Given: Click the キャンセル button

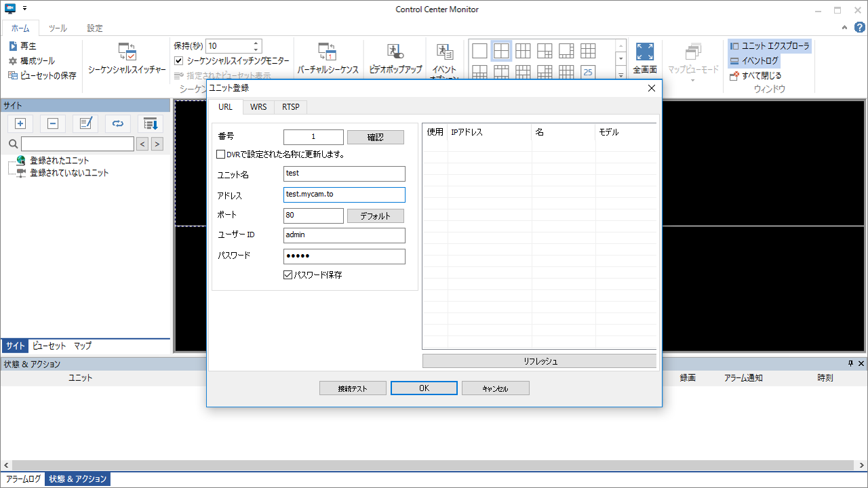Looking at the screenshot, I should pyautogui.click(x=496, y=388).
